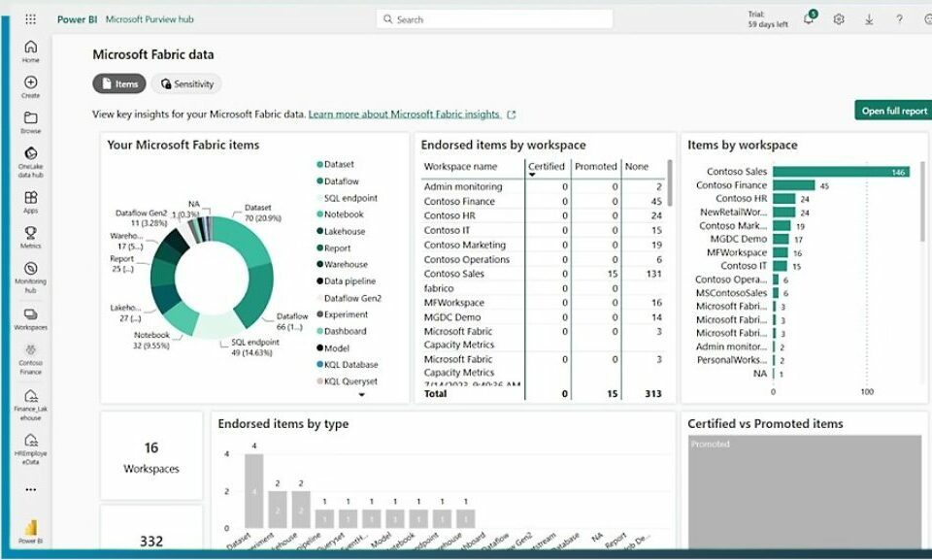Open the Create section in sidebar
This screenshot has height=560, width=932.
tap(31, 86)
